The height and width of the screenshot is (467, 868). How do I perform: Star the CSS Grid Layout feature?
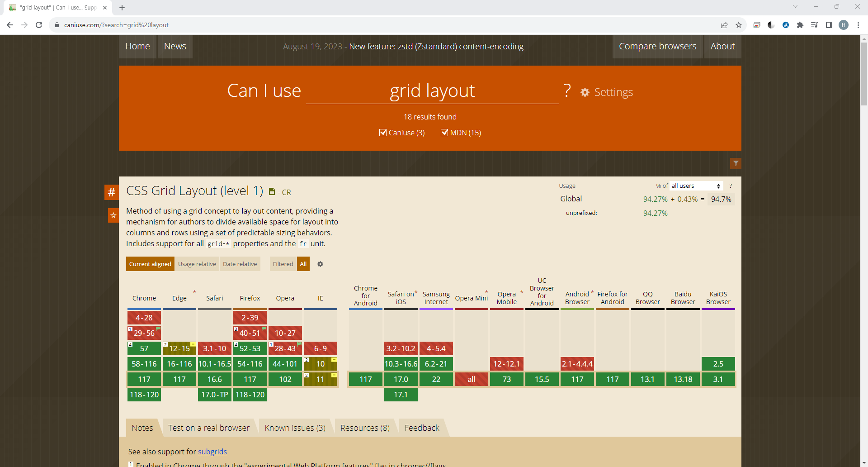(113, 215)
